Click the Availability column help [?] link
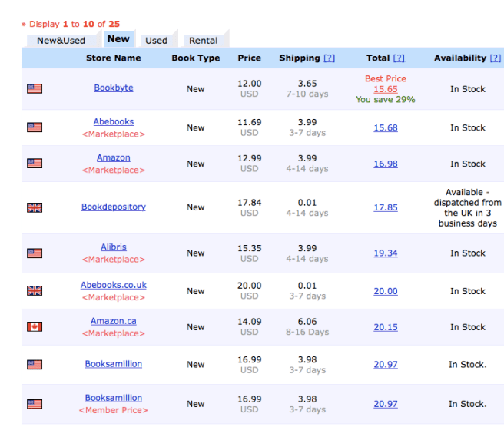504x427 pixels. pyautogui.click(x=496, y=58)
